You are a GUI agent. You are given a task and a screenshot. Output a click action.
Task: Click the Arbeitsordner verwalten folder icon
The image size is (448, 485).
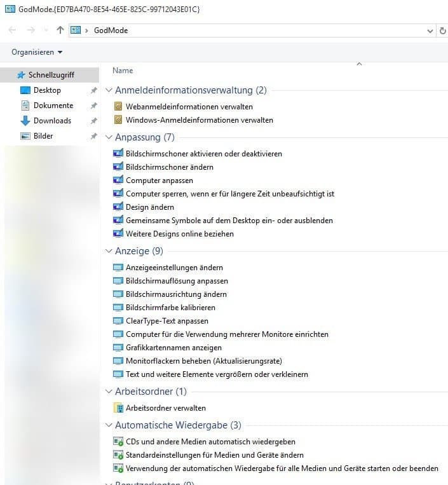(x=118, y=407)
